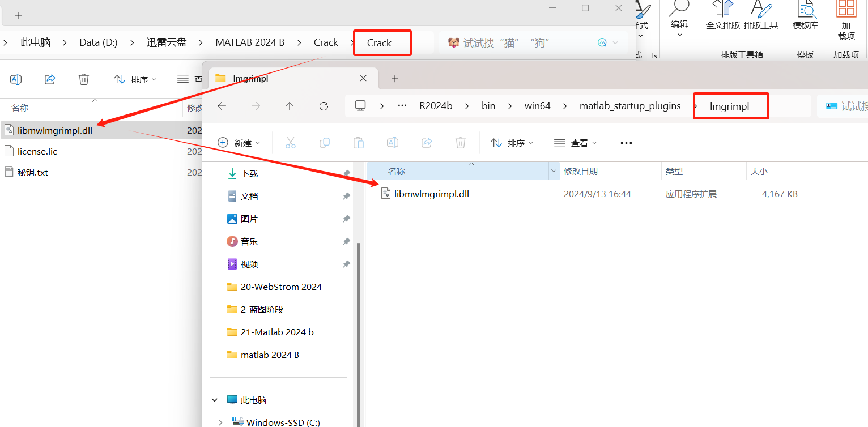The image size is (868, 427).
Task: Open the 2-蓝图阶段 folder in sidebar
Action: (x=262, y=309)
